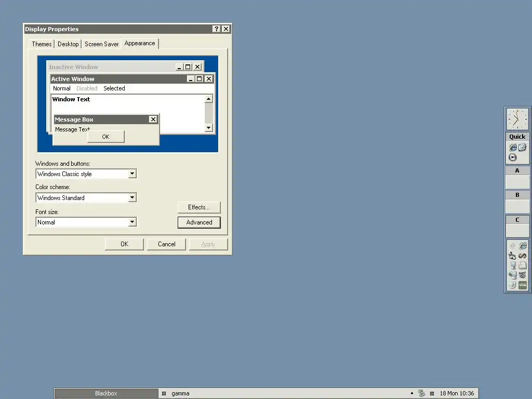532x399 pixels.
Task: Confirm with the dialog's bottom OK button
Action: [x=125, y=244]
